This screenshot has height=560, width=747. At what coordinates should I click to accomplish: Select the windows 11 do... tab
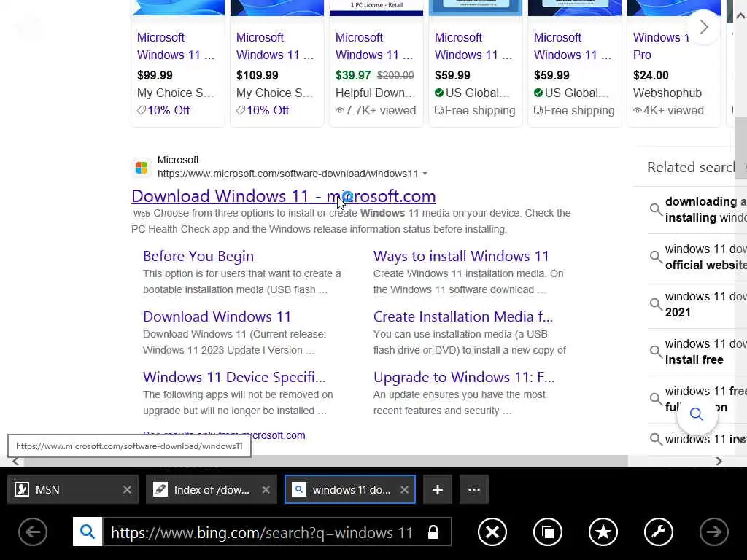(x=350, y=489)
